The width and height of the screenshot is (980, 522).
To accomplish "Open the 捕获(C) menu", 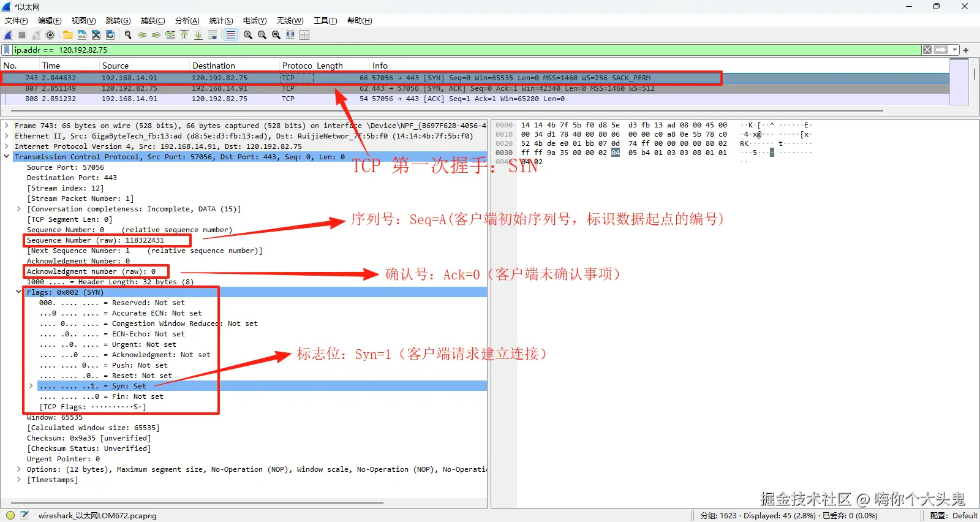I will (x=153, y=21).
